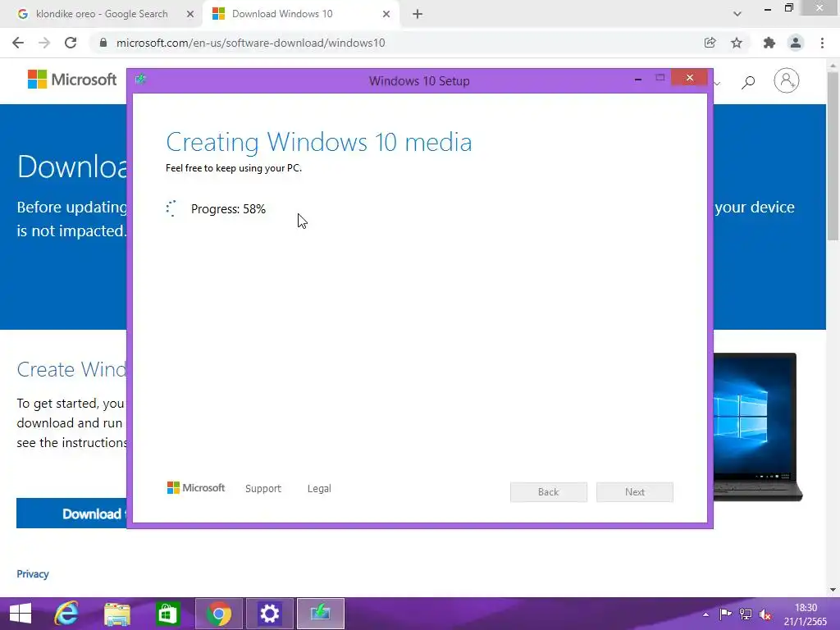Open Microsoft account sign-in icon

tap(786, 80)
